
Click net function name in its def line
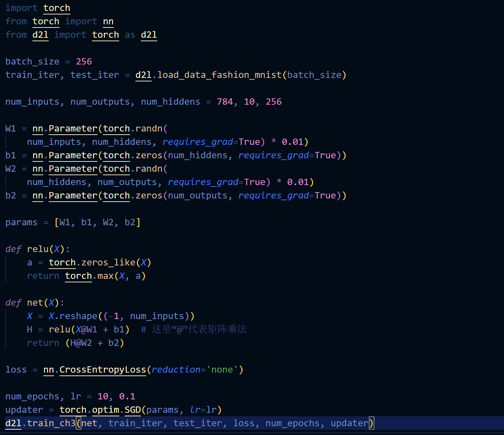[35, 303]
